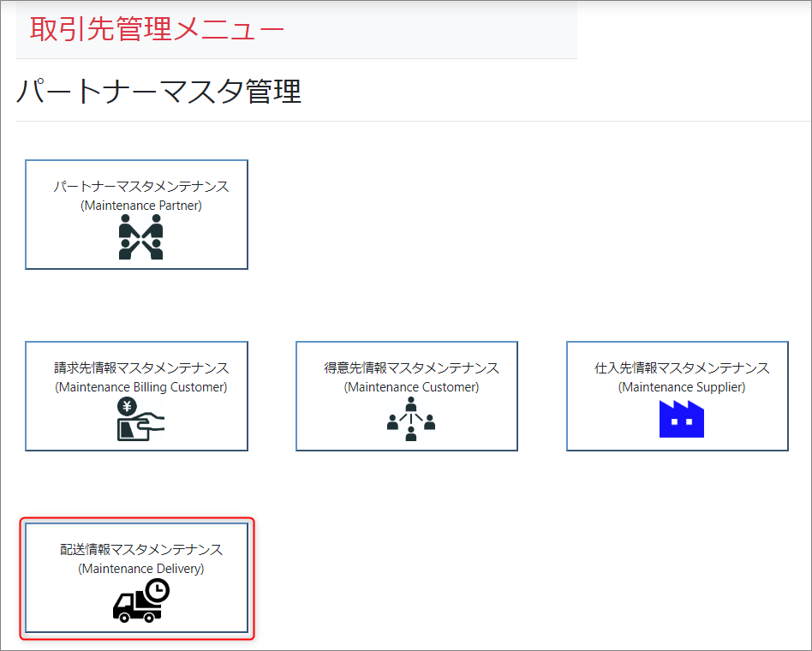Screen dimensions: 812x651
Task: Click the yen payment hand icon
Action: (140, 420)
